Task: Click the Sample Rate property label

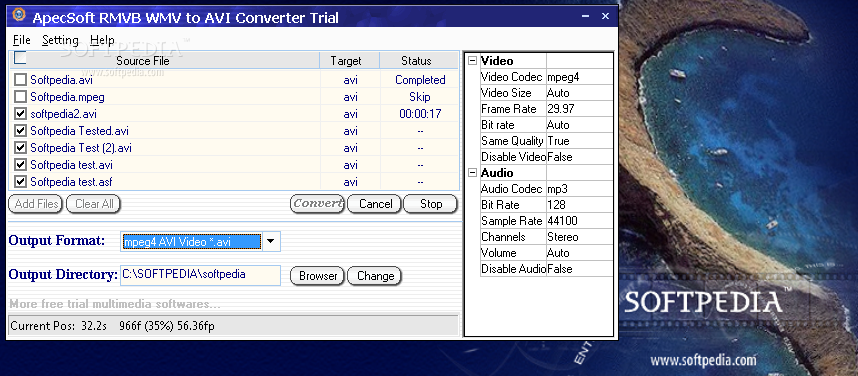Action: tap(512, 221)
